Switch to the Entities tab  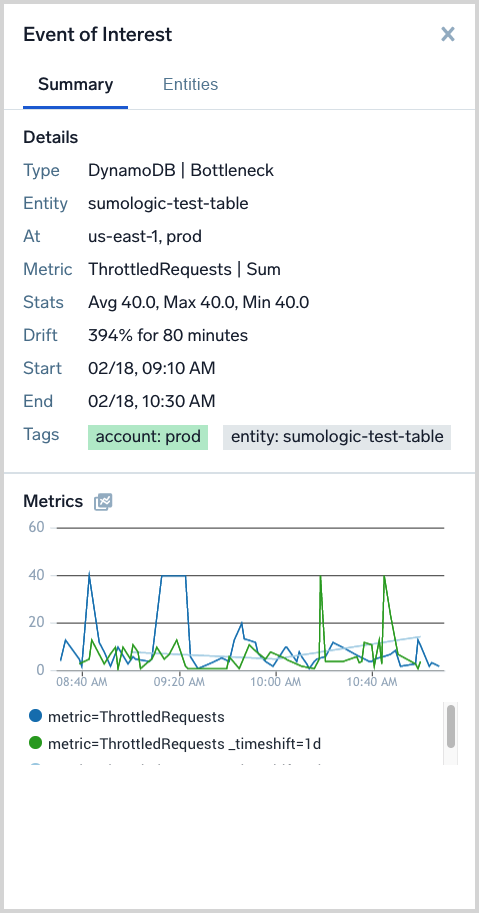click(x=190, y=84)
